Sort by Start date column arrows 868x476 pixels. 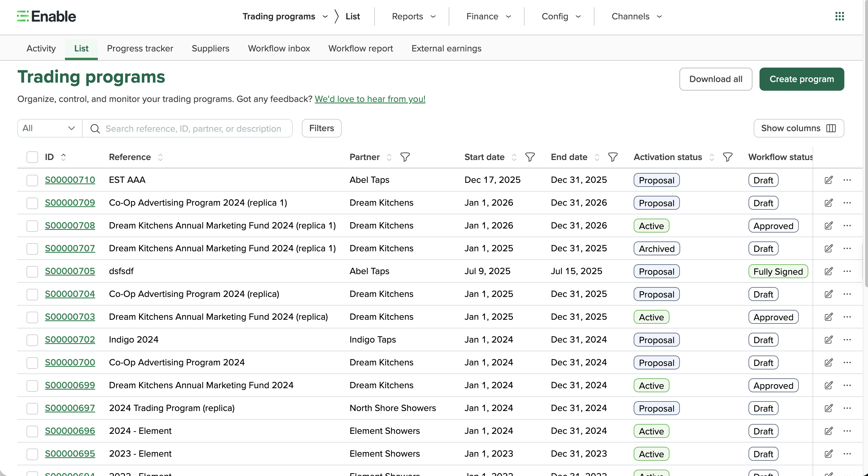pos(514,157)
